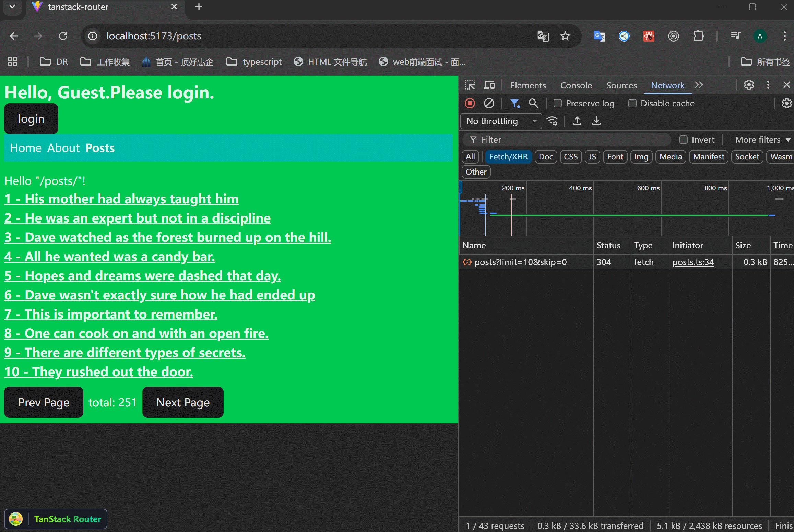Check the Invert filter checkbox

click(684, 140)
